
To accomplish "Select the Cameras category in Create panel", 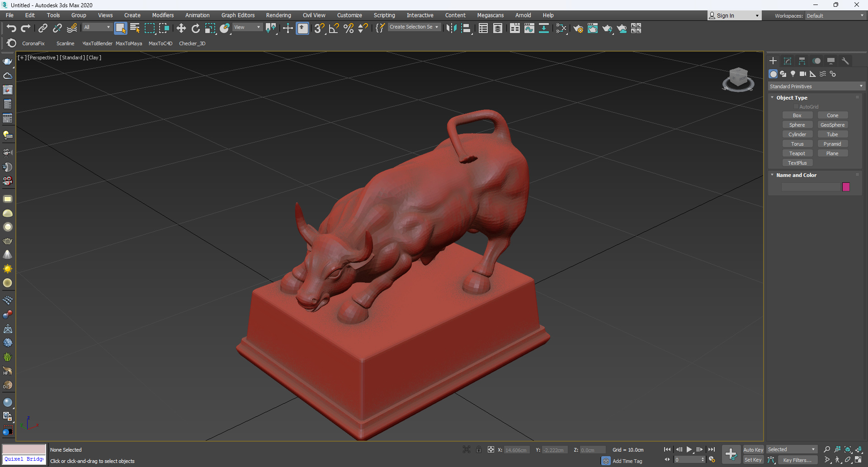I will pyautogui.click(x=803, y=74).
